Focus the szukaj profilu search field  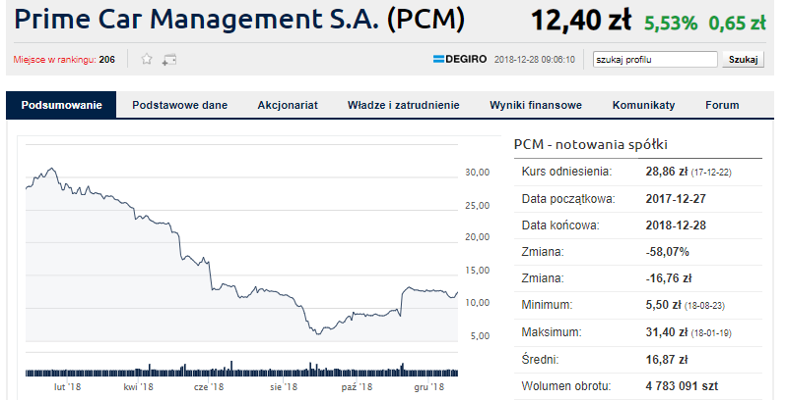pos(655,59)
